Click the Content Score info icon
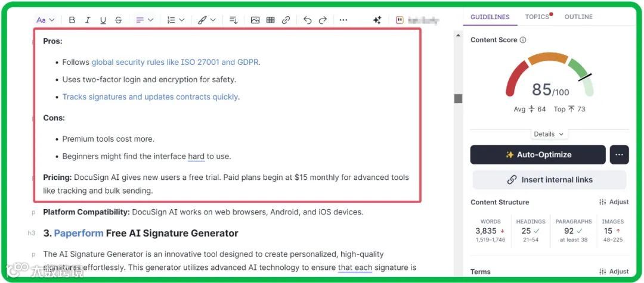644x283 pixels. (x=523, y=40)
